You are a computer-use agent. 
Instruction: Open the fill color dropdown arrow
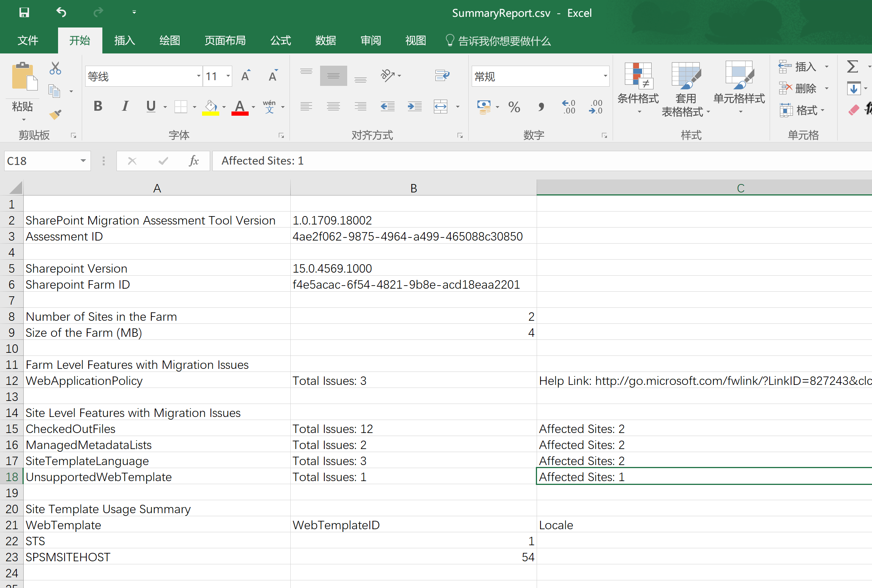(224, 107)
